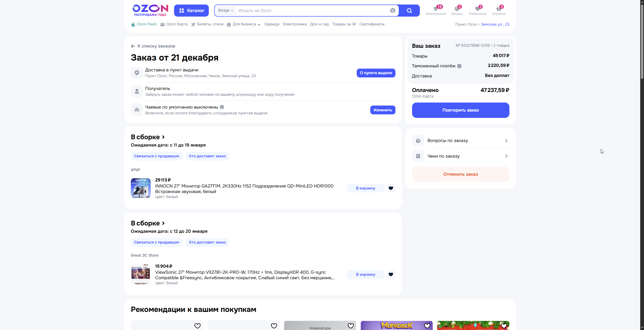This screenshot has height=330, width=644.
Task: Toggle favorite heart for INNOCN monitor
Action: 391,188
